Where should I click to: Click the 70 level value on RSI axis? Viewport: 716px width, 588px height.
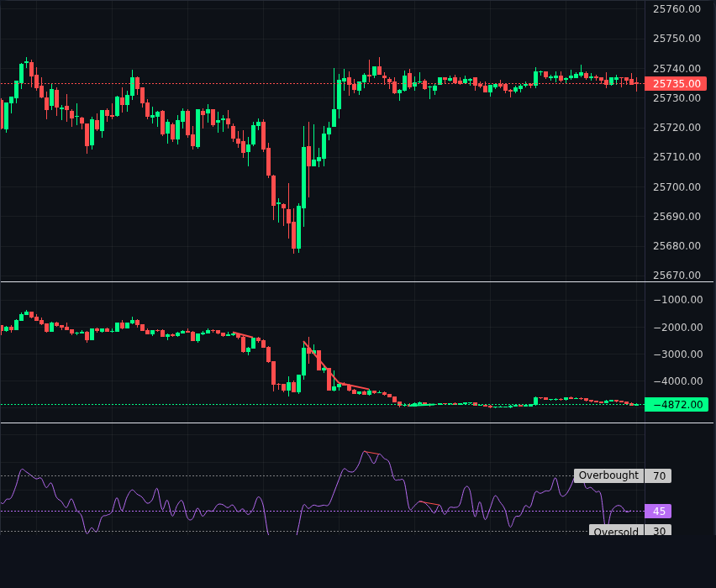[x=659, y=475]
